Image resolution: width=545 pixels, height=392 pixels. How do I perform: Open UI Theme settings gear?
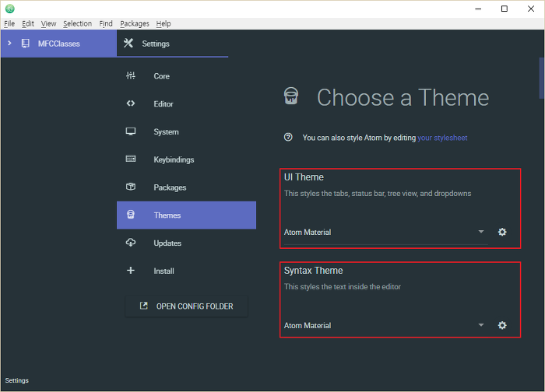[x=502, y=232]
